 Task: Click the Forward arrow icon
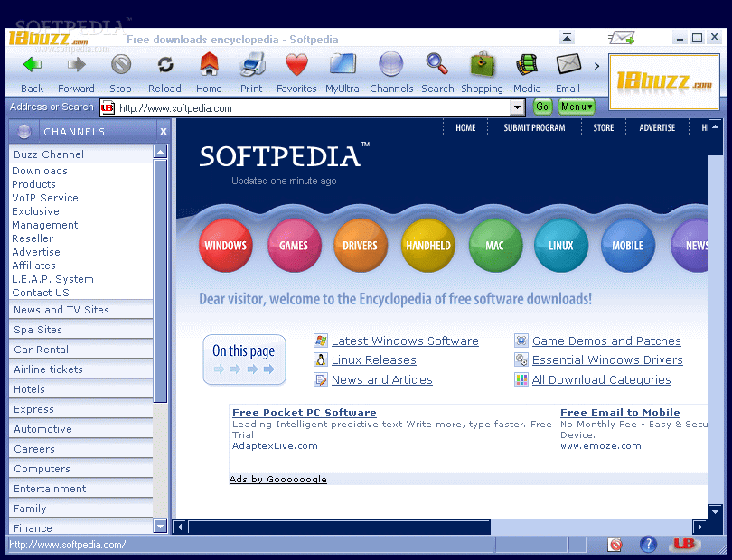[76, 65]
